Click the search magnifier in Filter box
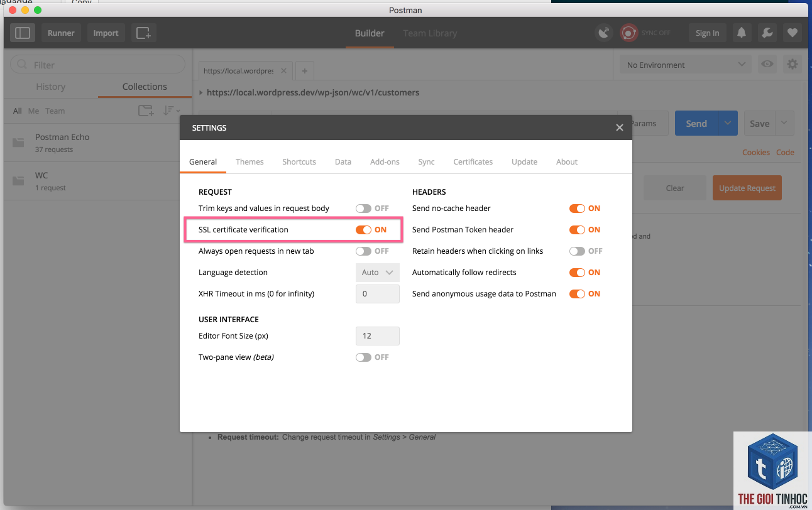 coord(22,65)
